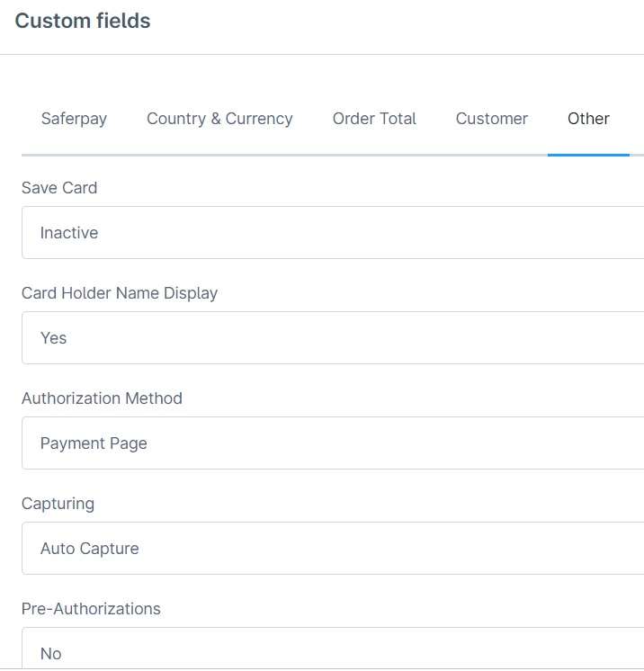Click the Card Holder Name Display label
This screenshot has width=644, height=671.
120,293
